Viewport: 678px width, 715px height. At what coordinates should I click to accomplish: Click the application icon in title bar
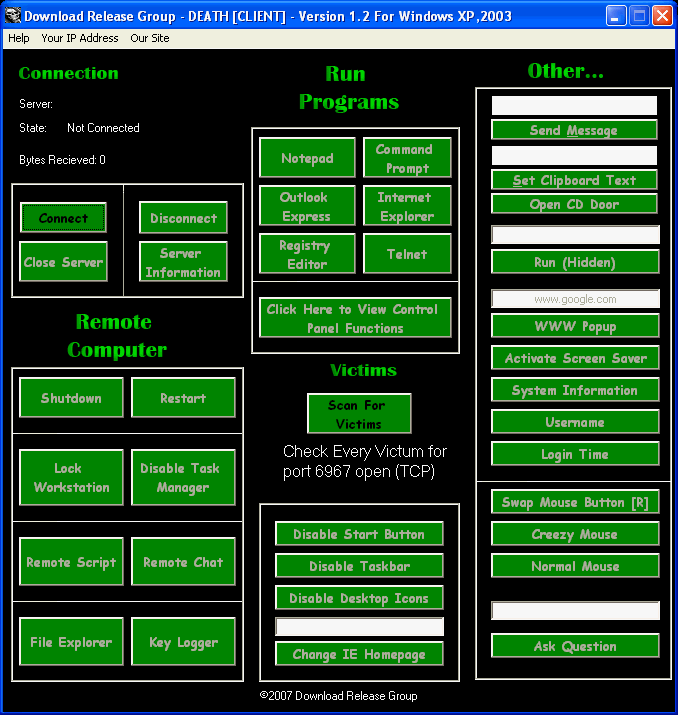(12, 16)
